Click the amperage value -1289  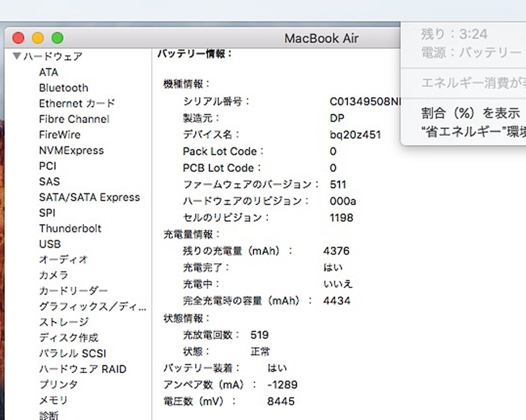tap(282, 385)
